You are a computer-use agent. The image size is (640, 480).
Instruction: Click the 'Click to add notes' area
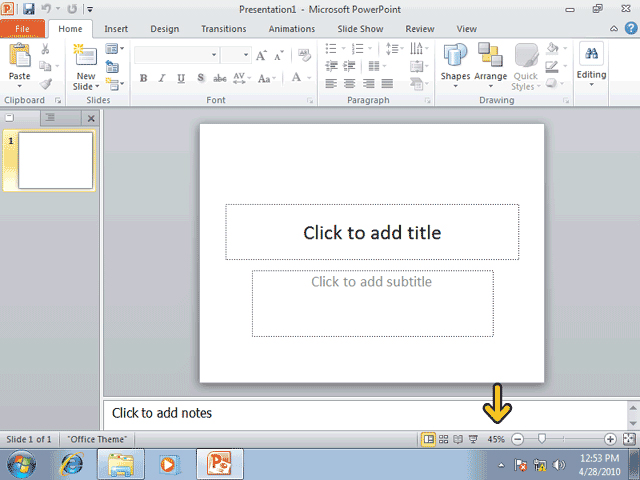365,414
